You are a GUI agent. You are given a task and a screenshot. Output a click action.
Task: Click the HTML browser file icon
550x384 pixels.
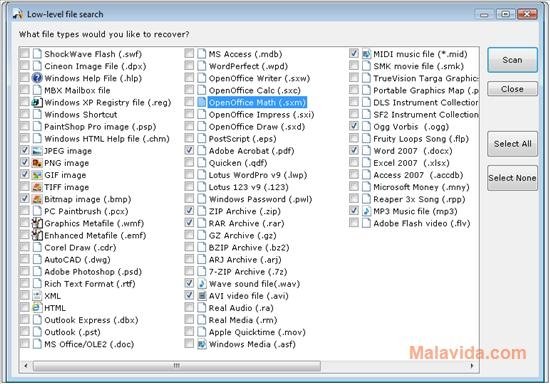tap(37, 308)
